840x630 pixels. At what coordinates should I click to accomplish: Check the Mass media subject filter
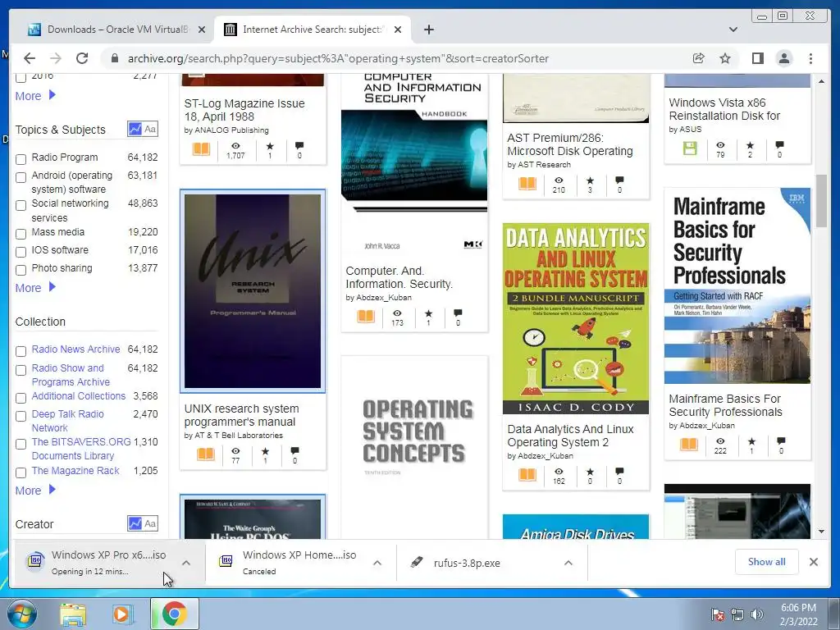click(21, 234)
